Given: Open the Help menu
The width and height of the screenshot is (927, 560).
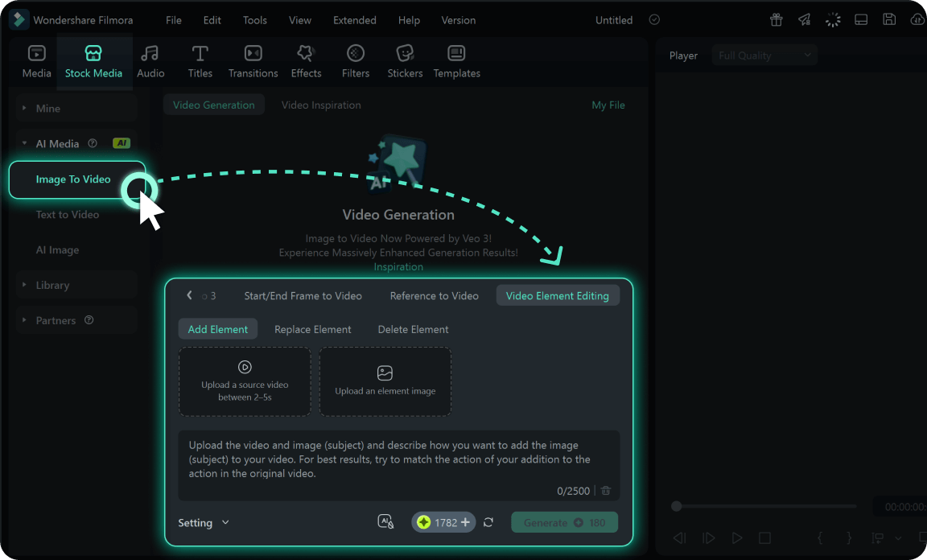Looking at the screenshot, I should [409, 19].
